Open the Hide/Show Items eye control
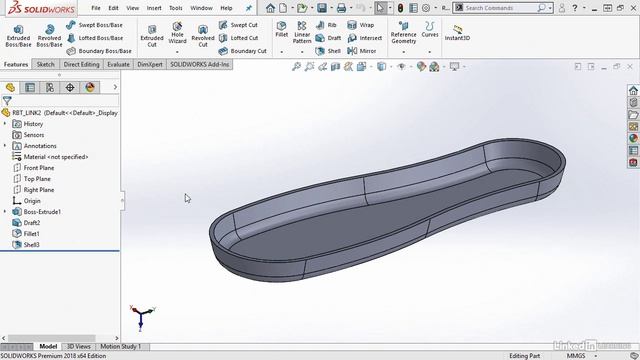The image size is (640, 360). 401,66
